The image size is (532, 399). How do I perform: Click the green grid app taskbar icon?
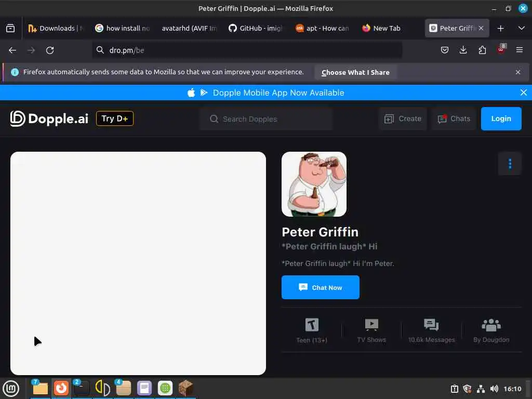pyautogui.click(x=165, y=388)
